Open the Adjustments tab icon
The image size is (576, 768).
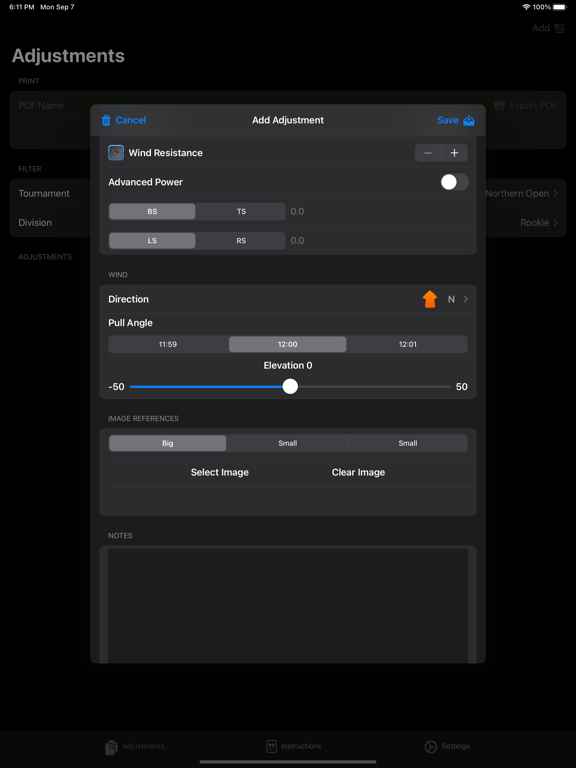[111, 747]
